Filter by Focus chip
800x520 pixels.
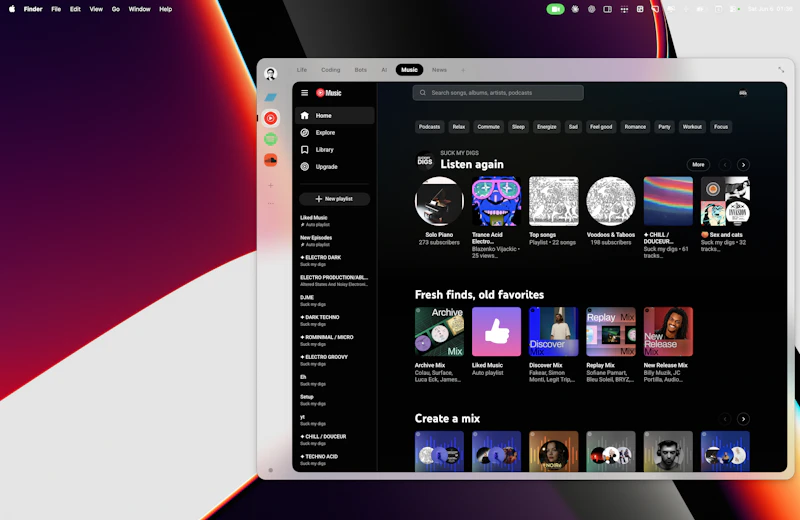(x=721, y=127)
